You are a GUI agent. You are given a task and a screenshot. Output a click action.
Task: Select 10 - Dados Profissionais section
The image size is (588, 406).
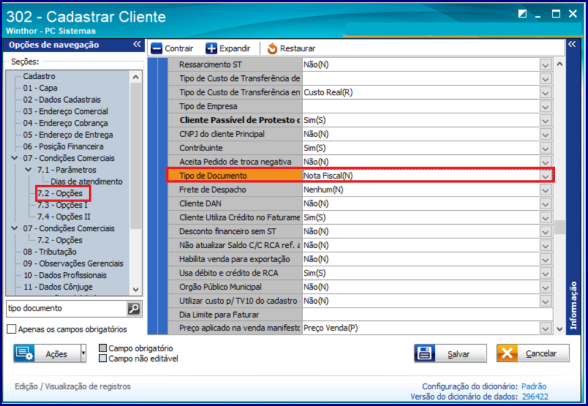point(65,275)
